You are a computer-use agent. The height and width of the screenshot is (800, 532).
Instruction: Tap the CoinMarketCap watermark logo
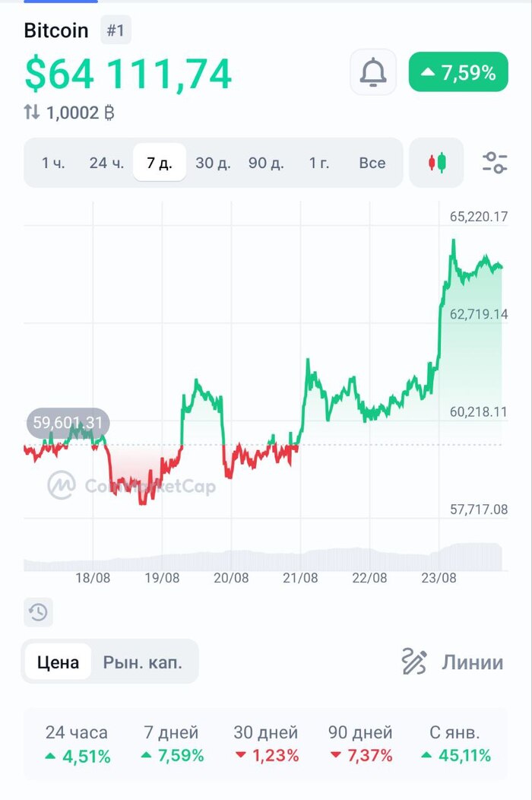62,485
